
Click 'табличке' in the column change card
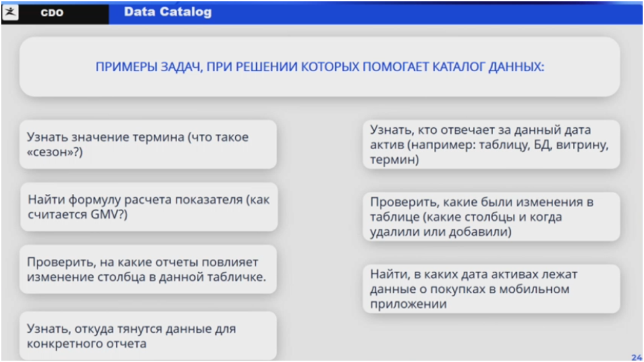click(x=239, y=277)
